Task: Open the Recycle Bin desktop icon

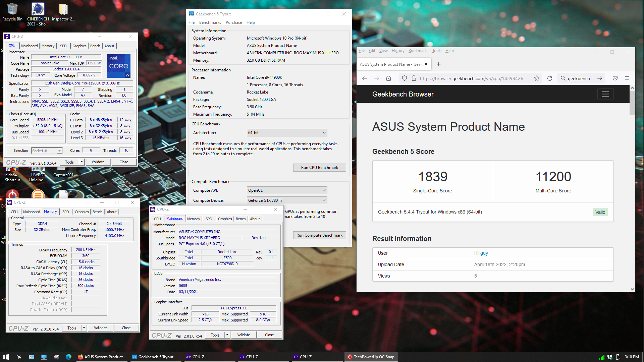Action: [12, 12]
